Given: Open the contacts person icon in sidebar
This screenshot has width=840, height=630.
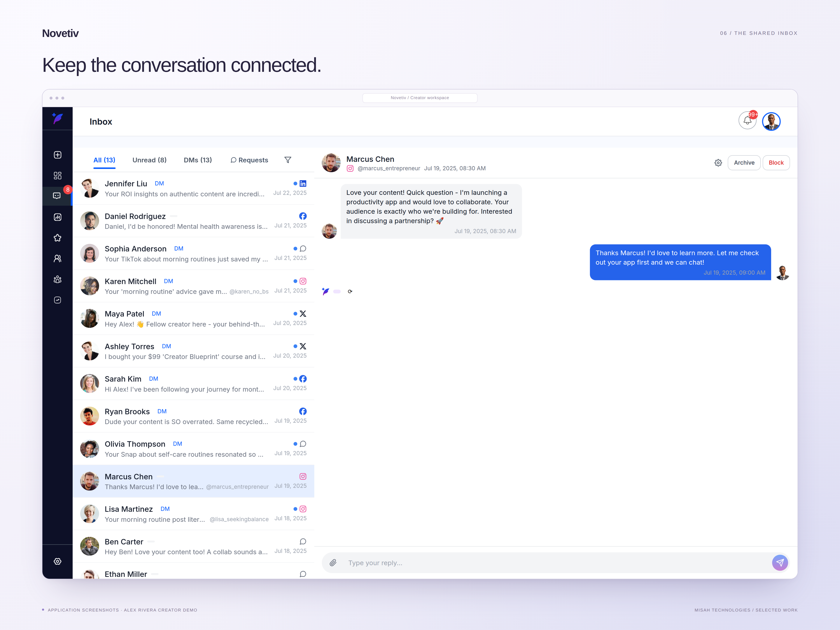Looking at the screenshot, I should tap(57, 259).
